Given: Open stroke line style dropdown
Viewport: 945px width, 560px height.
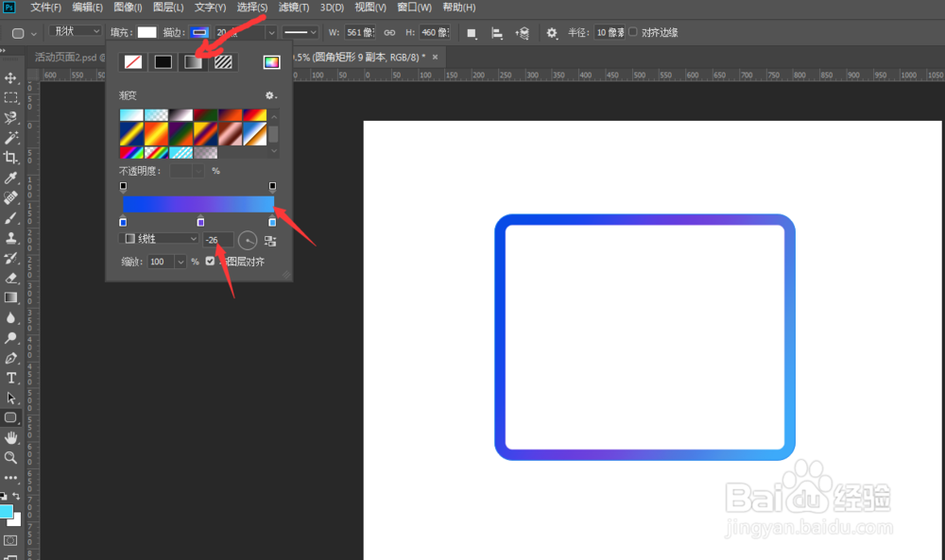Looking at the screenshot, I should [301, 32].
